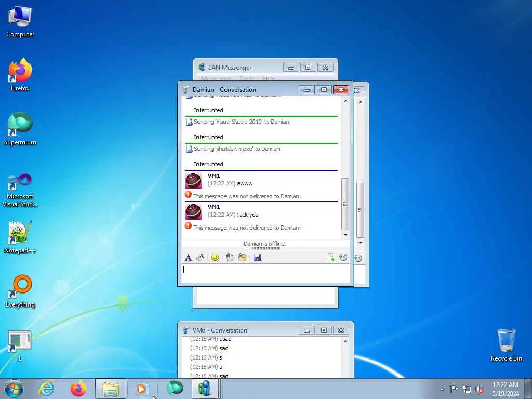Launch Firefox from the taskbar
This screenshot has height=399, width=532.
pyautogui.click(x=78, y=389)
